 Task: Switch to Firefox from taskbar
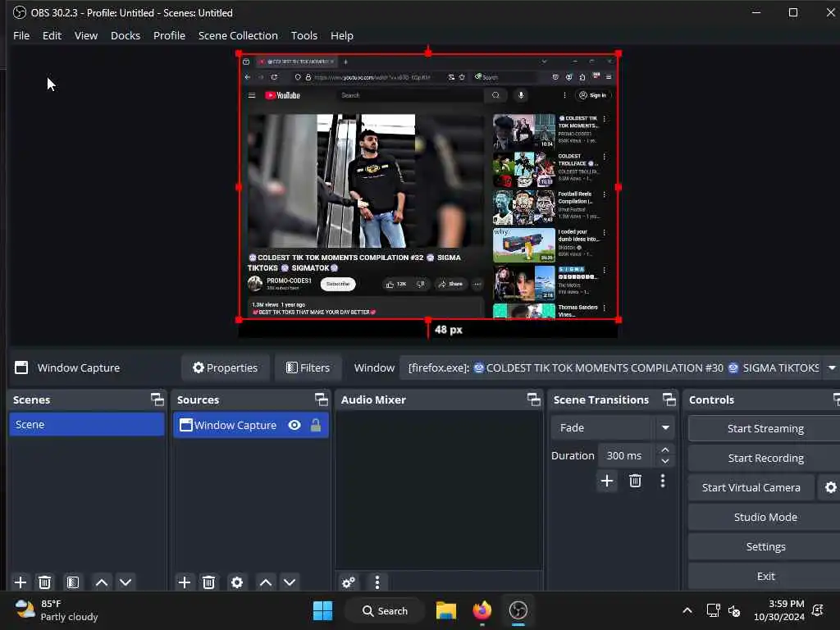pos(482,610)
